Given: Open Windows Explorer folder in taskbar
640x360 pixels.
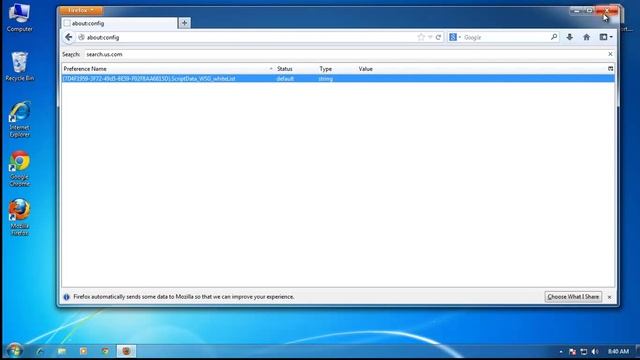Looking at the screenshot, I should coord(62,351).
